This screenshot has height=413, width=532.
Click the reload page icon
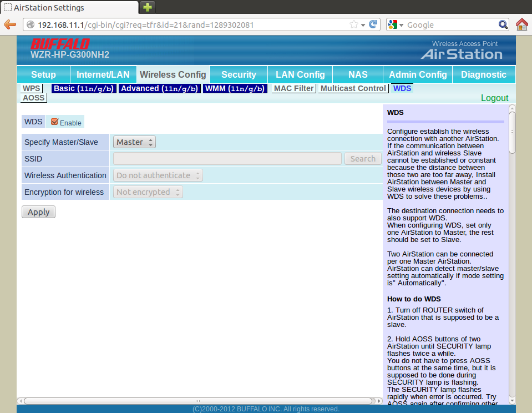pyautogui.click(x=373, y=24)
